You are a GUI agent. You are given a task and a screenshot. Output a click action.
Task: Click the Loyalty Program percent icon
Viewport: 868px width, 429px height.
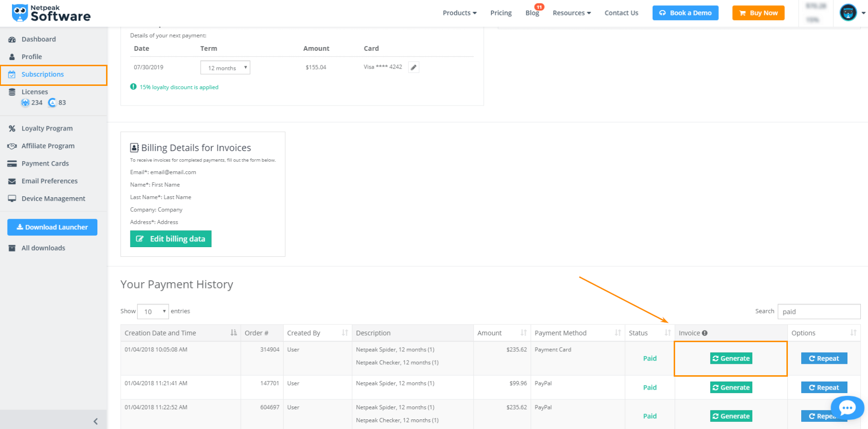[12, 129]
